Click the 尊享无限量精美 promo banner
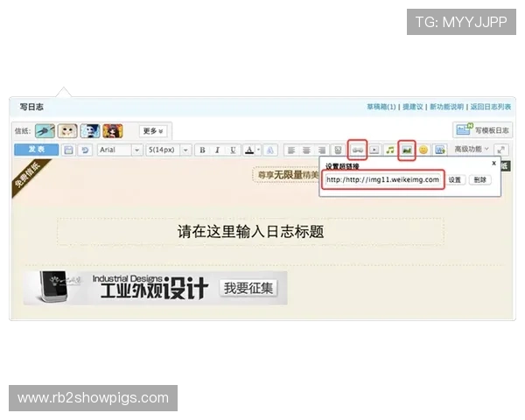525x420 pixels. point(285,174)
